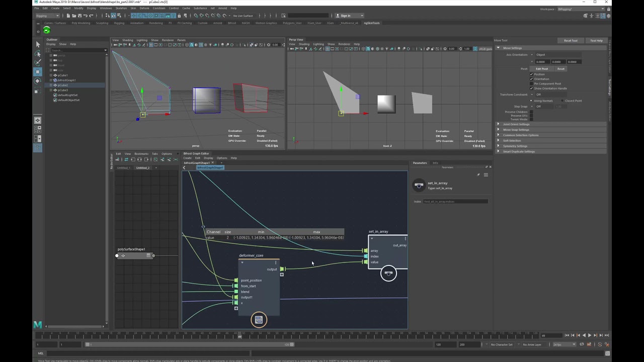Select the Along Normals radio button
The width and height of the screenshot is (644, 362).
click(x=531, y=101)
